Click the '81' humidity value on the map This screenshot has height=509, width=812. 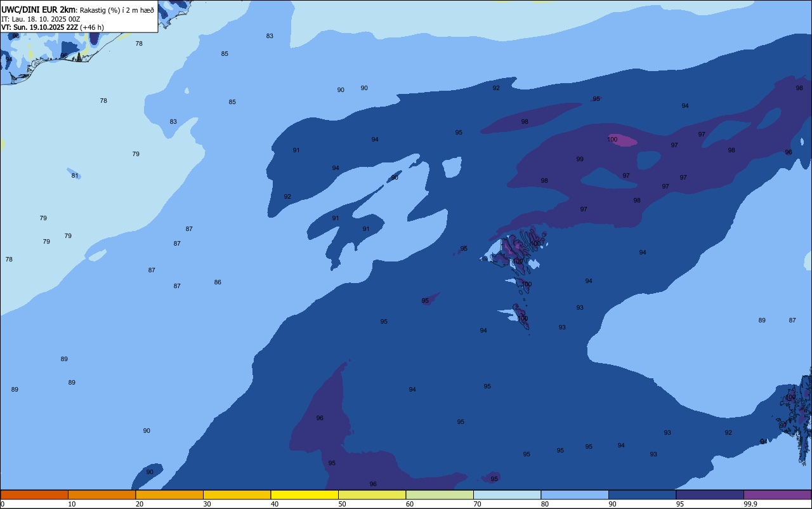click(75, 176)
